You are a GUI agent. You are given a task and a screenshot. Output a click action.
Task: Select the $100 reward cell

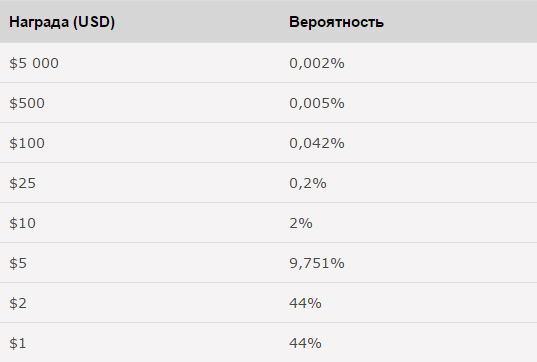27,143
